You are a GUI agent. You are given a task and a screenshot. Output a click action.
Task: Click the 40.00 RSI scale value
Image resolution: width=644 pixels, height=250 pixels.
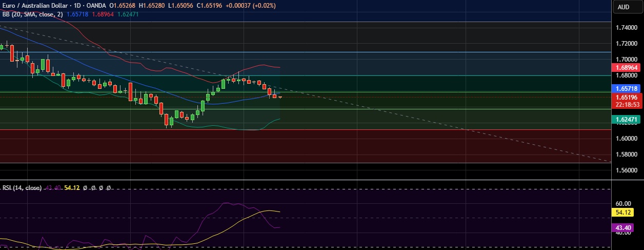622,233
